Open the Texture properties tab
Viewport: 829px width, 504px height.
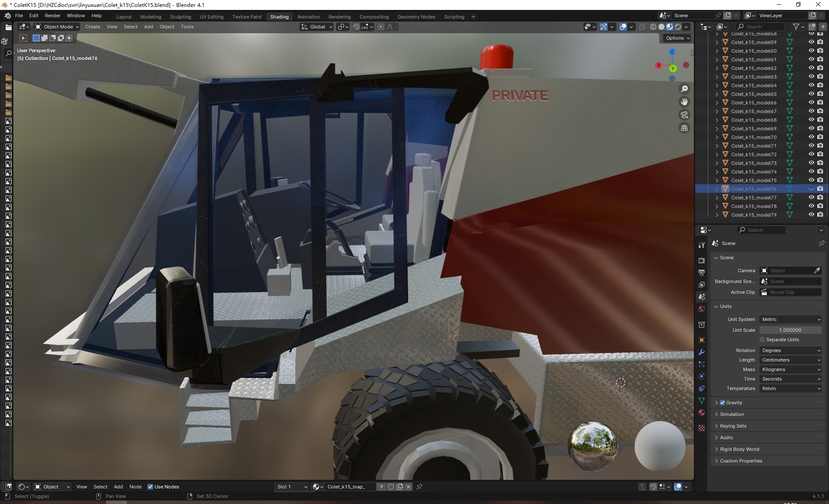(x=702, y=428)
